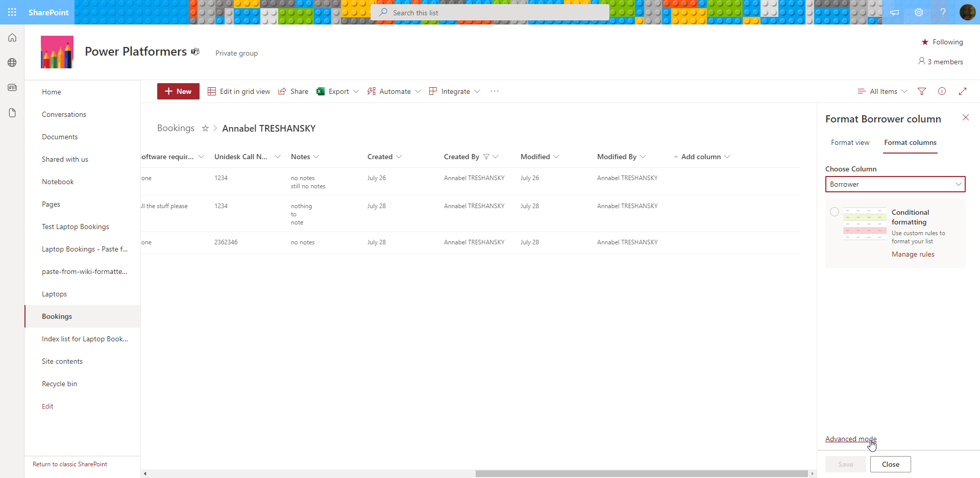This screenshot has height=478, width=980.
Task: Open the Help question mark icon
Action: [943, 12]
